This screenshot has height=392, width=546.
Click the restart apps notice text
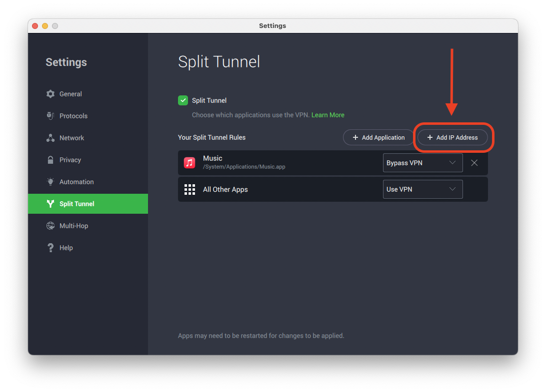(x=261, y=336)
